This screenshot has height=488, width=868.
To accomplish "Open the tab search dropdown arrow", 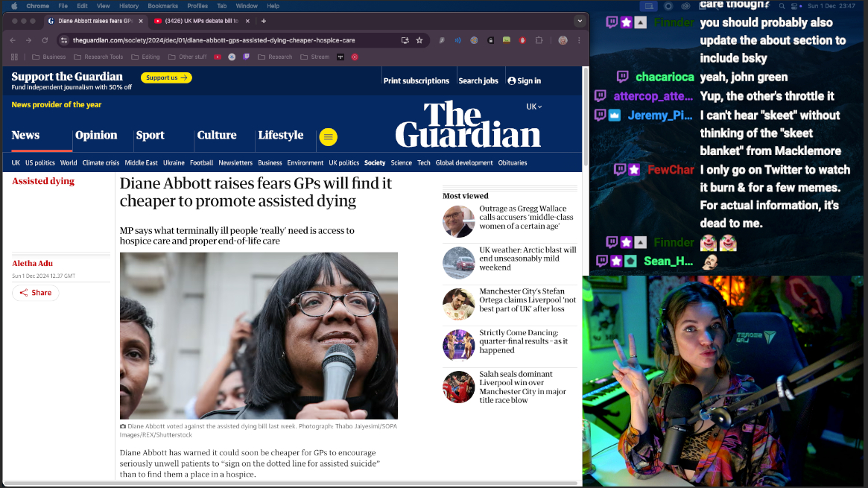I will pos(579,21).
